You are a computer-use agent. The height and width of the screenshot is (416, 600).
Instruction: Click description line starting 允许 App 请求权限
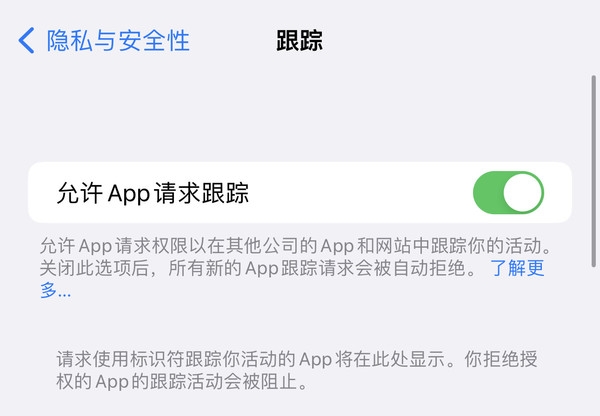coord(295,246)
